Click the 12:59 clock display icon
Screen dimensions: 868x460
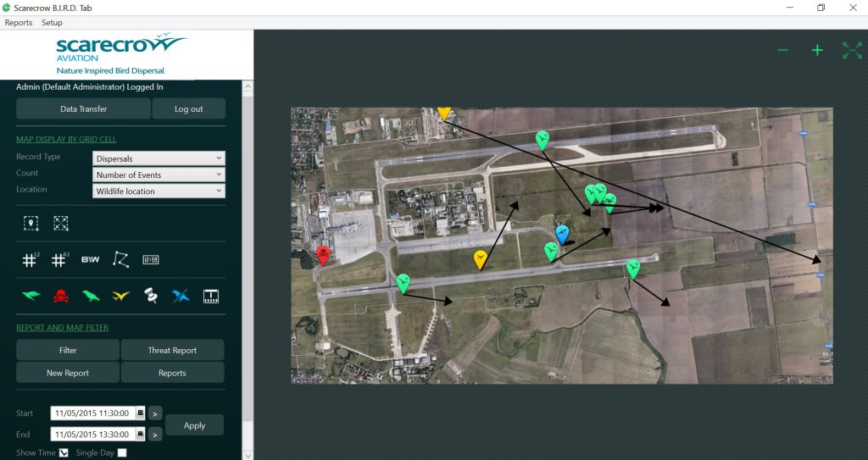(151, 260)
